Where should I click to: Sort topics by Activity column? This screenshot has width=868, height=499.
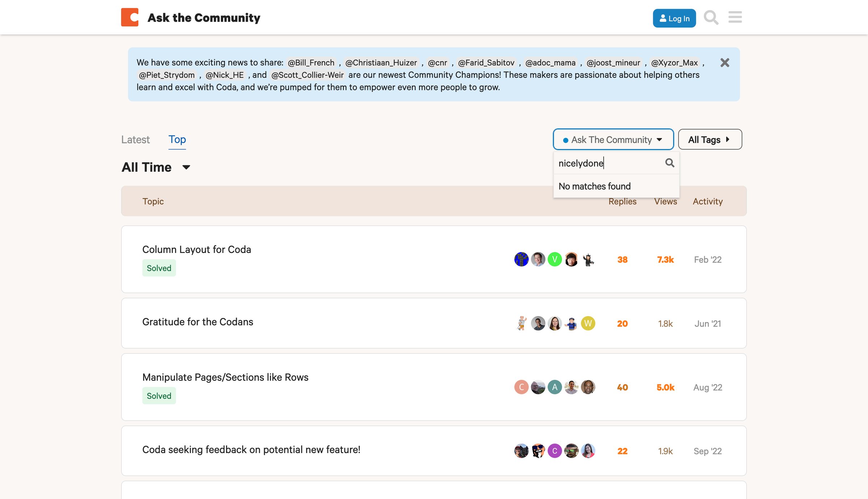(x=708, y=202)
